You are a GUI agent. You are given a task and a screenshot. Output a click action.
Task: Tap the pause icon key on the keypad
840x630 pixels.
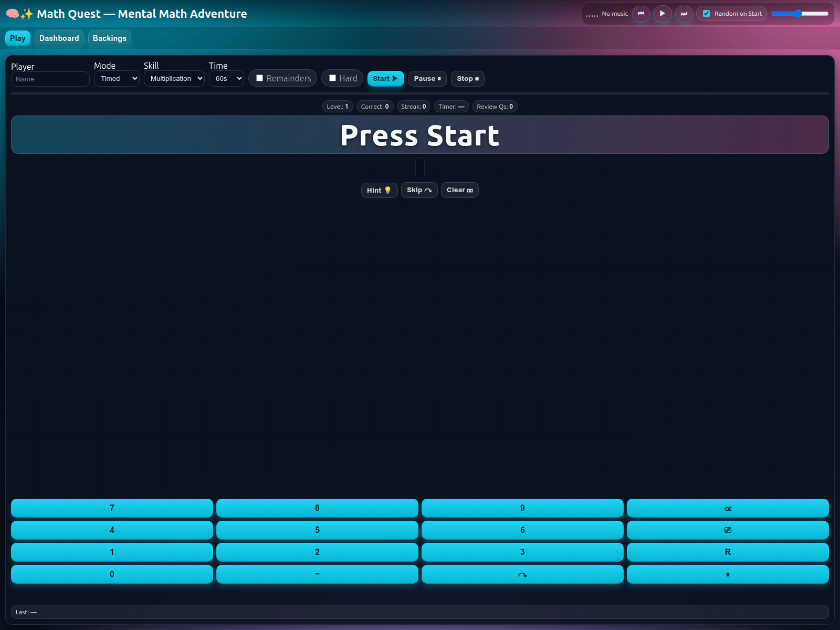click(x=728, y=574)
